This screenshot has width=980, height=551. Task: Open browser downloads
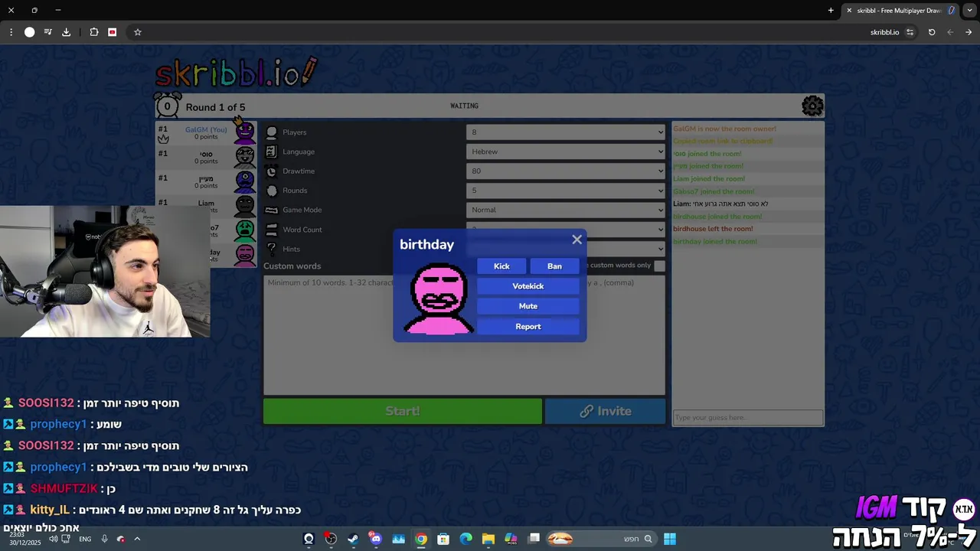pos(66,32)
